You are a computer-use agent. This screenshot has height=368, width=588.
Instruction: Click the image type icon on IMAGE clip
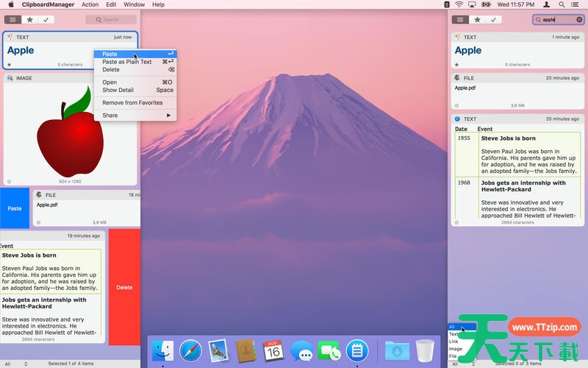[10, 78]
